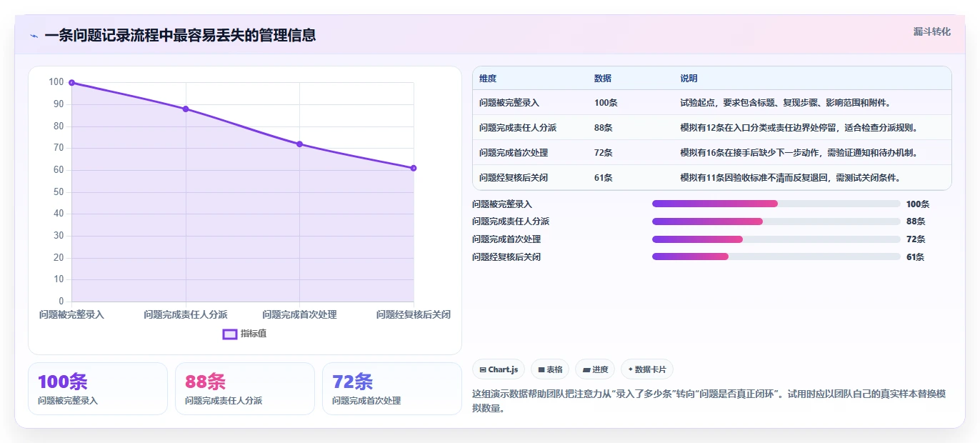
Task: Click the 问题经复核后关闭 progress bar
Action: 776,257
